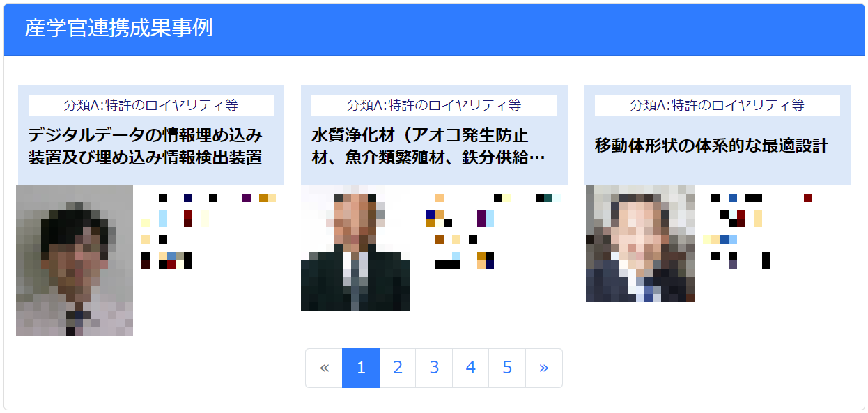The height and width of the screenshot is (413, 868).
Task: Go to the next page with »
Action: click(x=543, y=368)
